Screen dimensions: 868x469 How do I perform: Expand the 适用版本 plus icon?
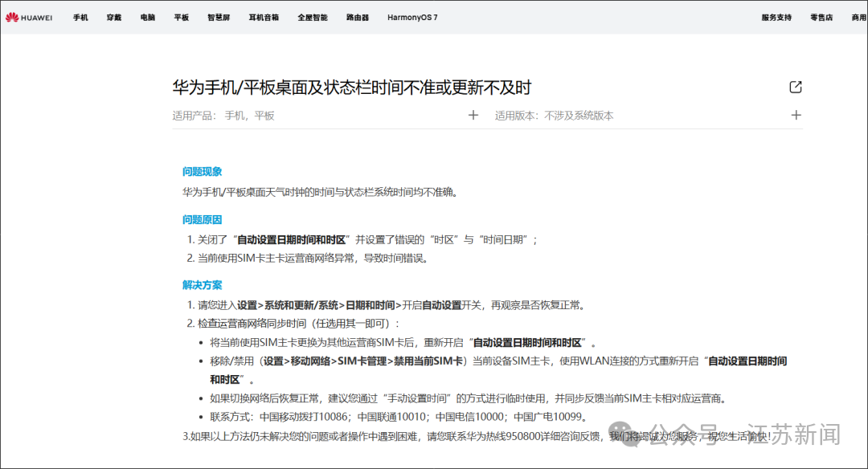(796, 115)
